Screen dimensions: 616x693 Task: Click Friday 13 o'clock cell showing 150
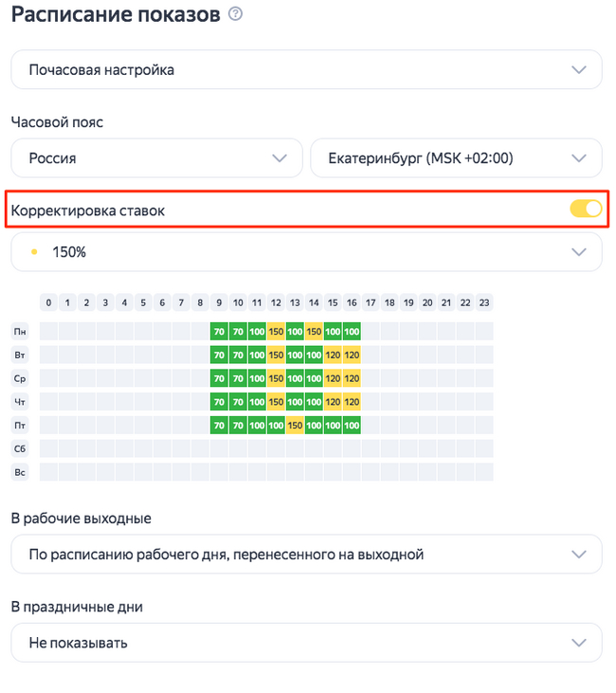click(x=295, y=426)
